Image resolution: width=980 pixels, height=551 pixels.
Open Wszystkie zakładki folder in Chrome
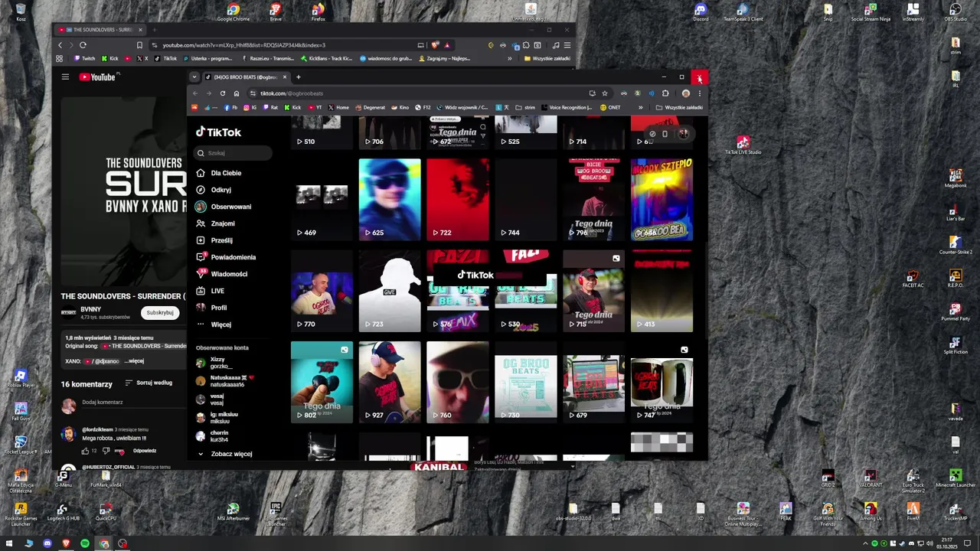[679, 108]
